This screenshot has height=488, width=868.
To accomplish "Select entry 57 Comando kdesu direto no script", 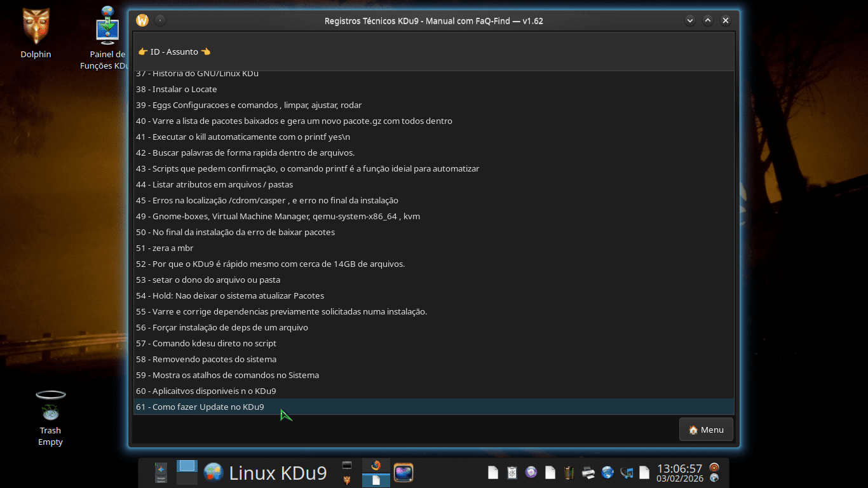I will [206, 343].
